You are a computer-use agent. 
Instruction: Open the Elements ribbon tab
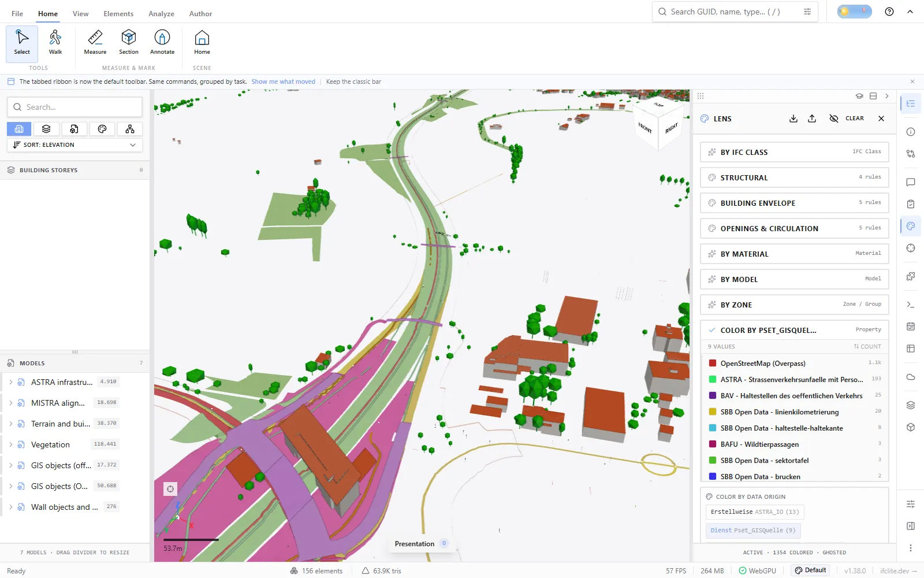118,13
